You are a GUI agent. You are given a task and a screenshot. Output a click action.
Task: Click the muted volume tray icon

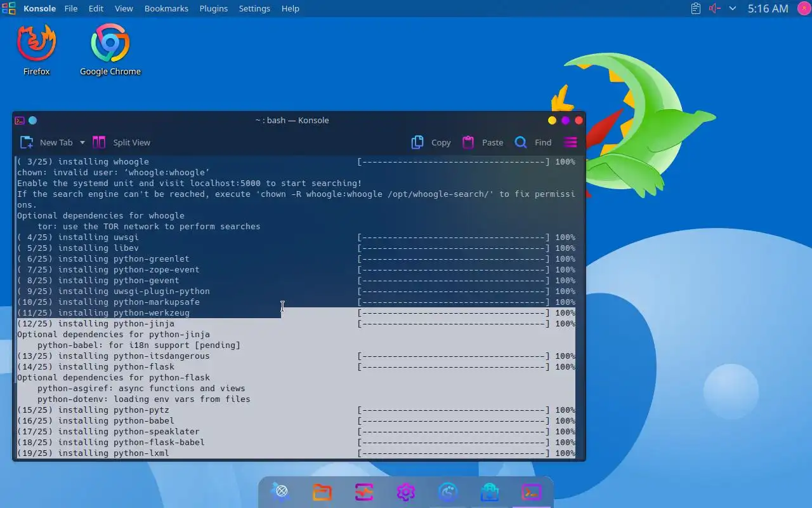tap(714, 8)
